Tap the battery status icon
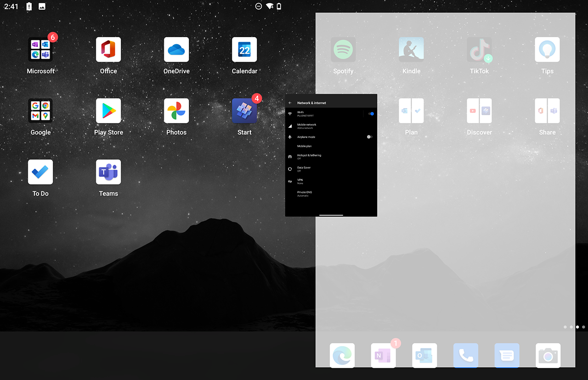This screenshot has width=588, height=380. [x=279, y=6]
